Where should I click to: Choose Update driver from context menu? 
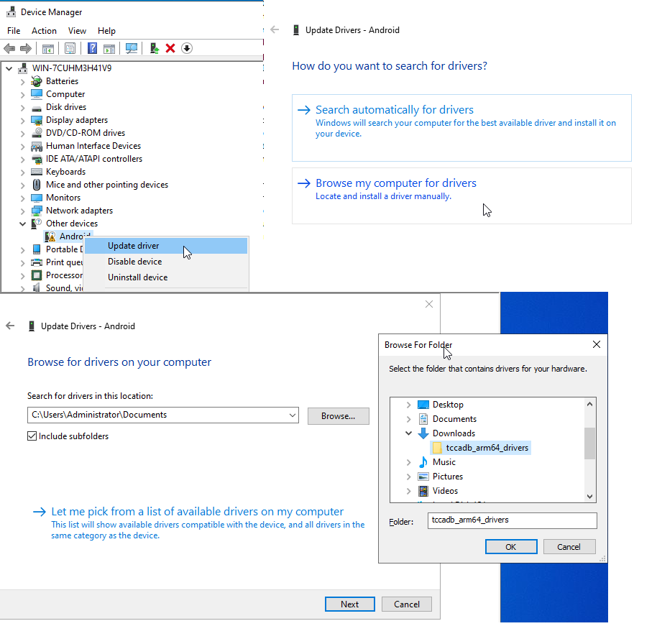(x=166, y=246)
